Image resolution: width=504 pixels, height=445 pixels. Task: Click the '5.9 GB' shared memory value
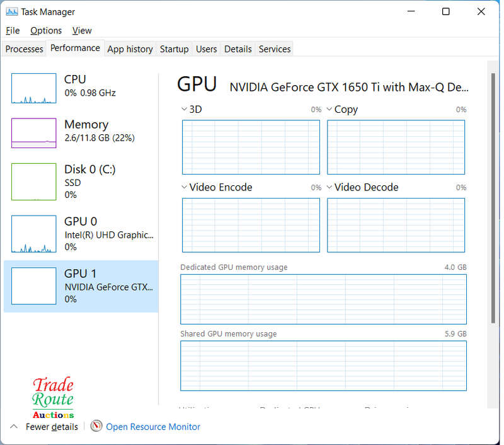pos(455,334)
